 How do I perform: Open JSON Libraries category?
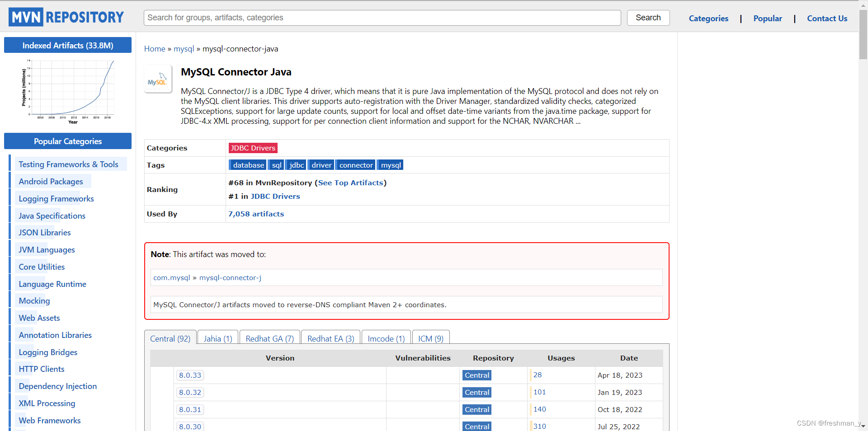click(45, 232)
